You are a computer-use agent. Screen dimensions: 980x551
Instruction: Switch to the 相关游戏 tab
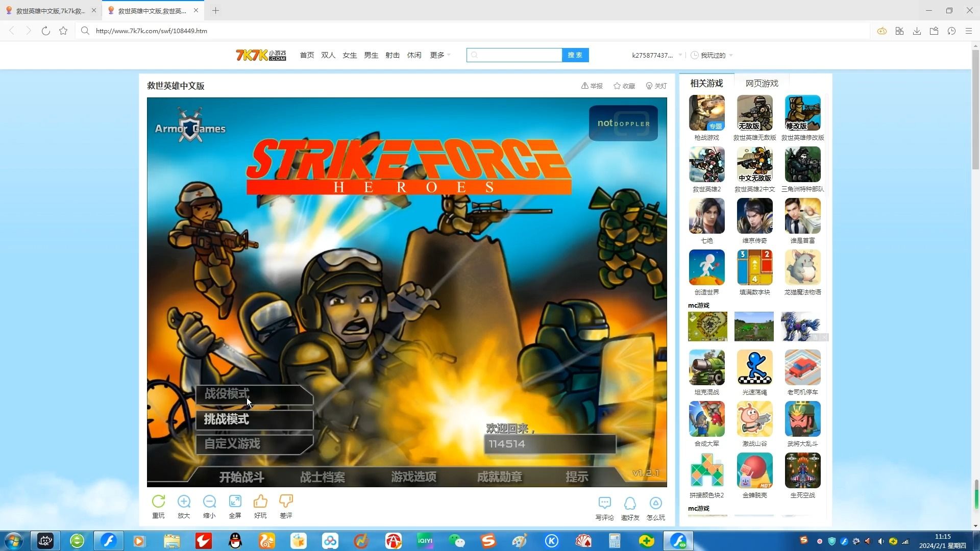[706, 83]
